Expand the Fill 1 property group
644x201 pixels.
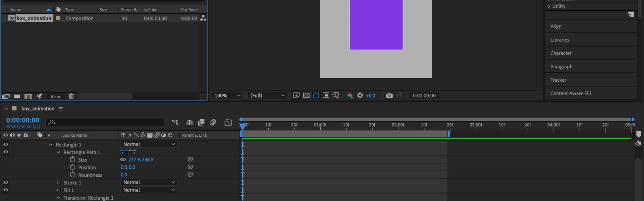point(58,190)
